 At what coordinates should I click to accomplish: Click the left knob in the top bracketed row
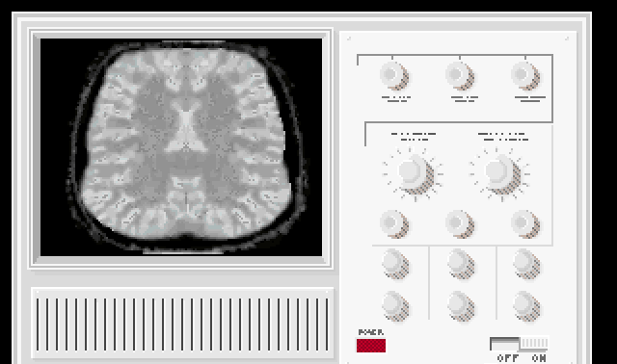pos(394,76)
